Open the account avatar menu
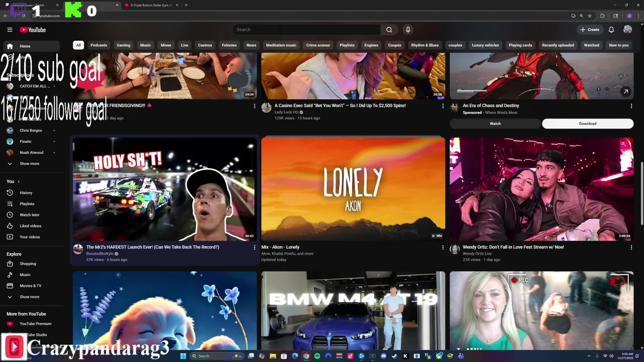Image resolution: width=644 pixels, height=362 pixels. pos(627,30)
